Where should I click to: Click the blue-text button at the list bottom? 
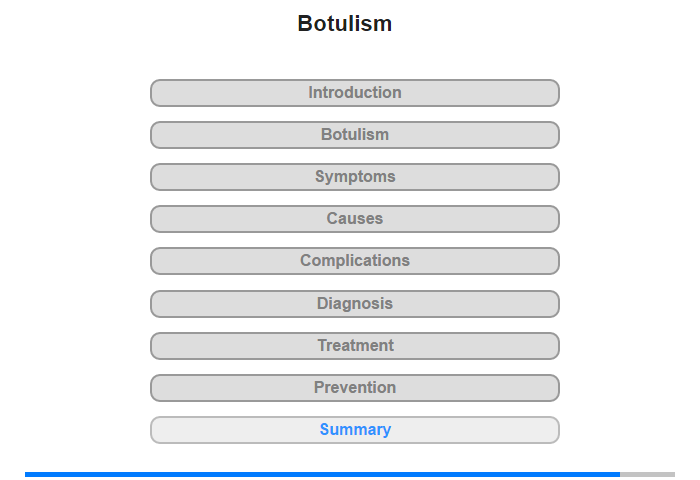coord(354,430)
